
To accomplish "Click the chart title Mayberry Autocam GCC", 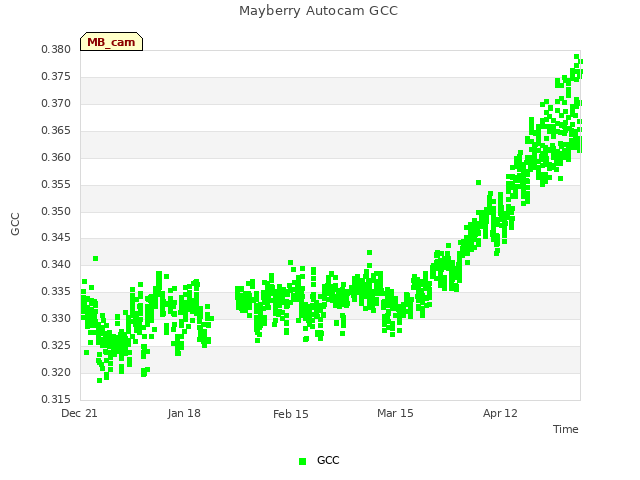I will (318, 11).
